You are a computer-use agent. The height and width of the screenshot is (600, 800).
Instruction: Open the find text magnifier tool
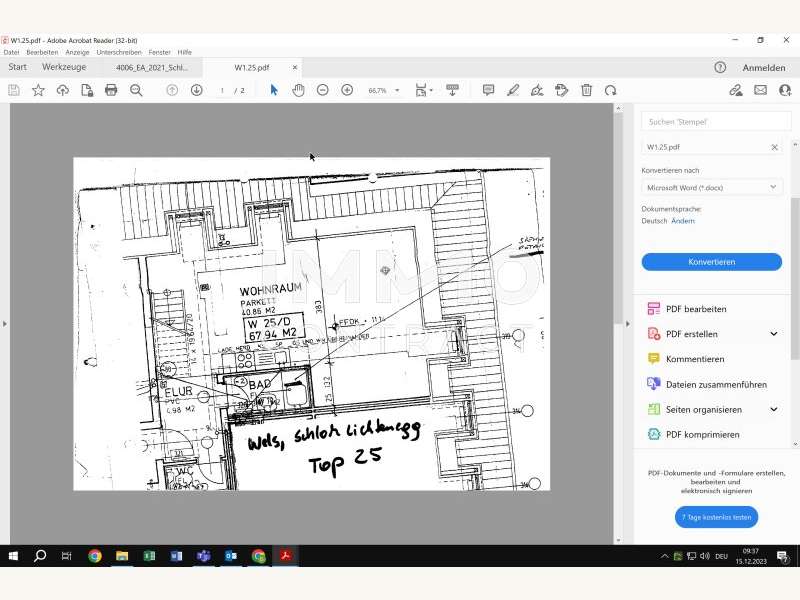coord(136,90)
